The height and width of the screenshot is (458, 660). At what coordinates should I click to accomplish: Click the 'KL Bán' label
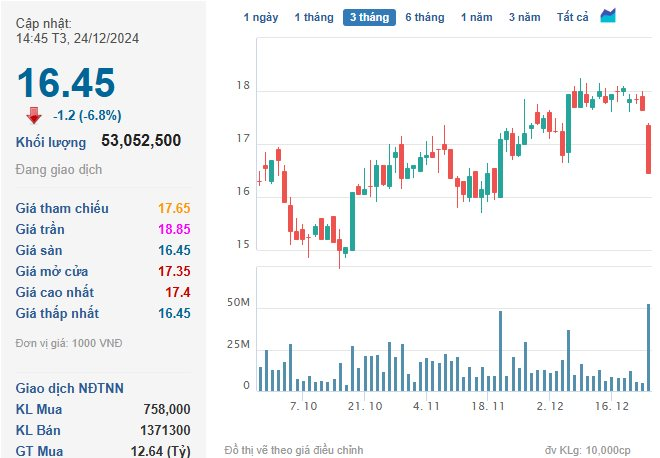[x=38, y=430]
